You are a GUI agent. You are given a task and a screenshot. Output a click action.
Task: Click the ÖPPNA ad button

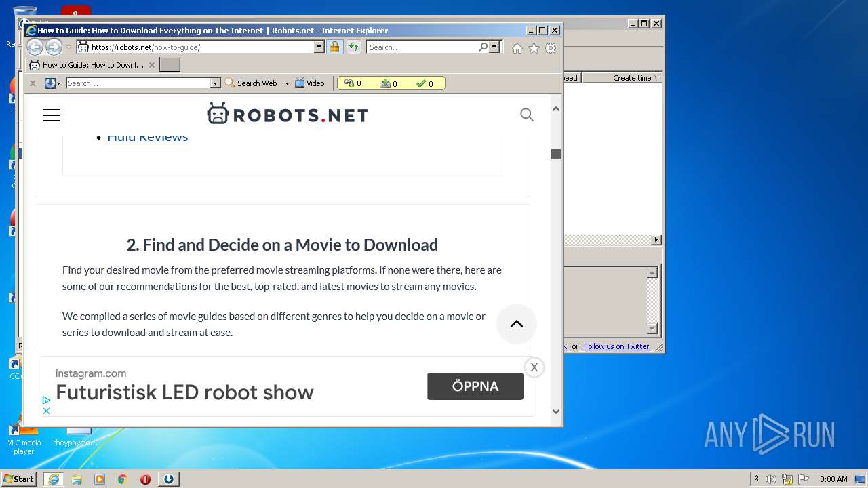tap(475, 386)
